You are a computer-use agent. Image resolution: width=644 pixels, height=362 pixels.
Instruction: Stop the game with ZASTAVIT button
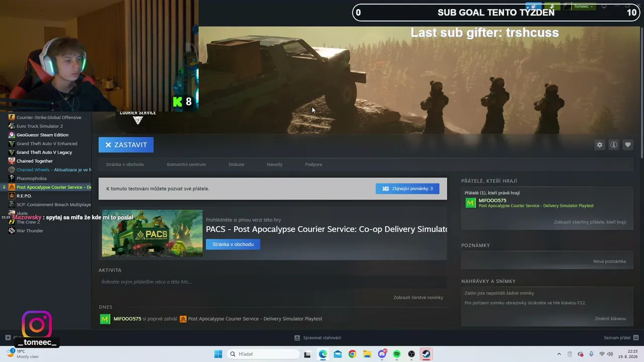(126, 145)
